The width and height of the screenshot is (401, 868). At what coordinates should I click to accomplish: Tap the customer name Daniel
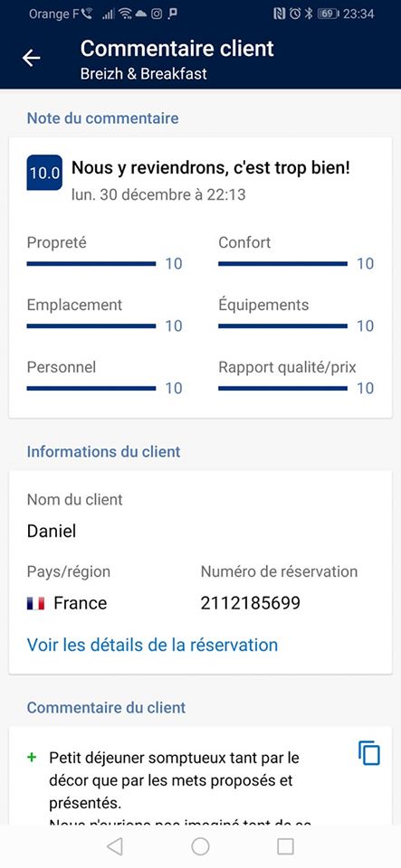(x=52, y=532)
